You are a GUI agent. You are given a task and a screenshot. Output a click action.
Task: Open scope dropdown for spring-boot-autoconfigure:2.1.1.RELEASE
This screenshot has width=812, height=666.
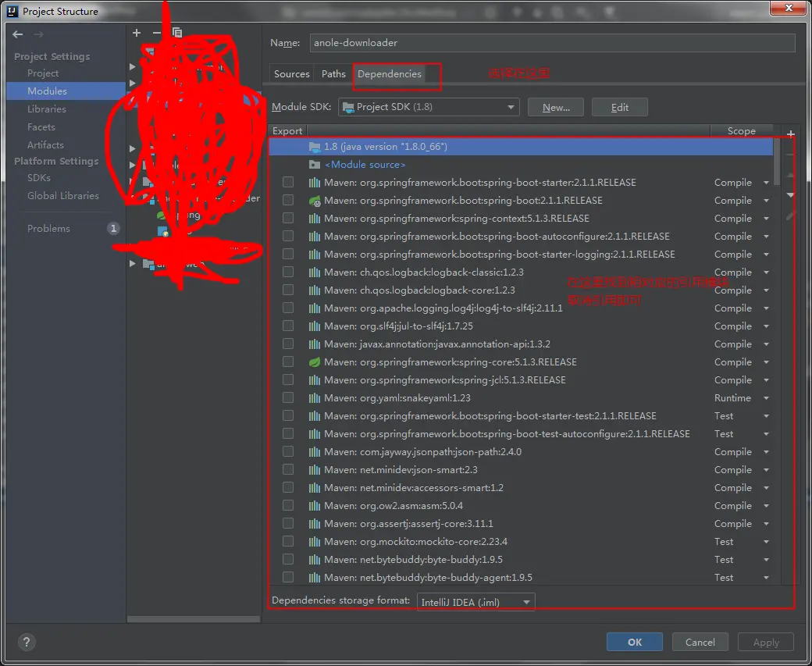tap(766, 237)
